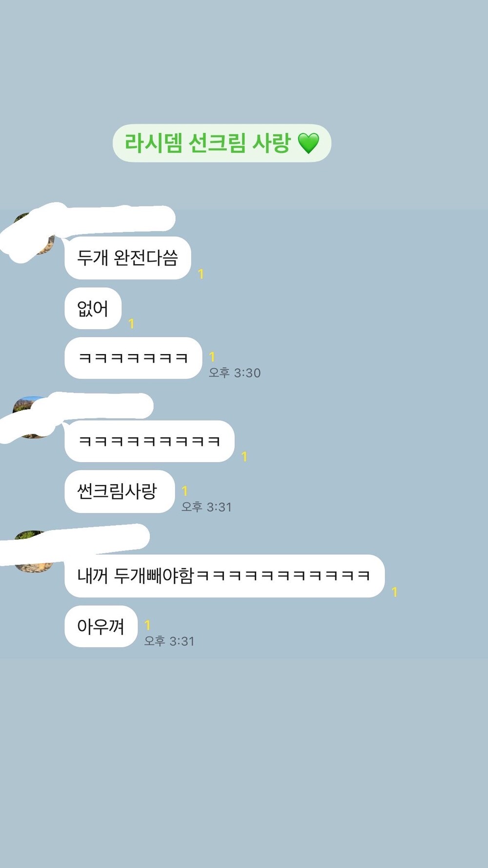Open profile picture beside 내꺼 두개빼야함 message
This screenshot has width=488, height=868.
pyautogui.click(x=33, y=551)
